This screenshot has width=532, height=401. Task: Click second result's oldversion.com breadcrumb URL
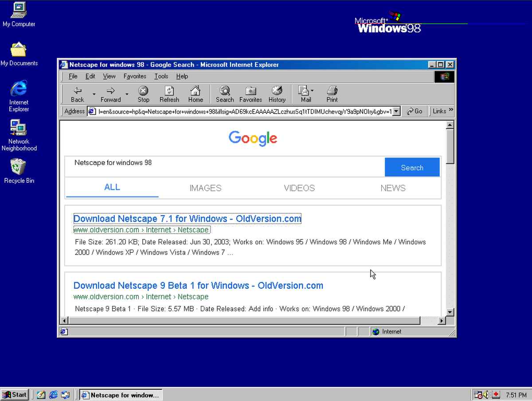141,297
